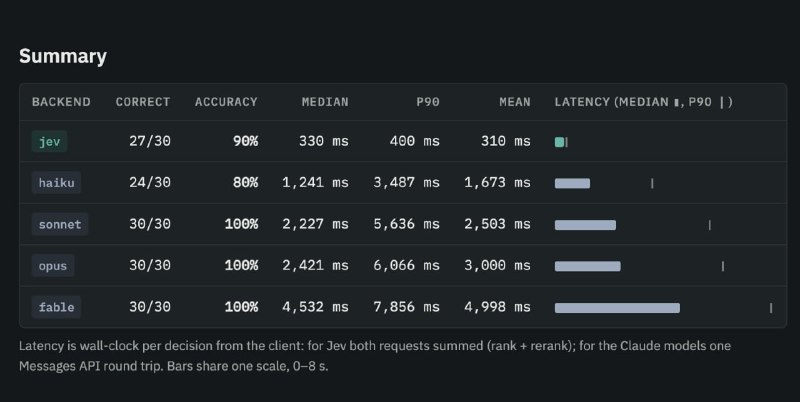Click the Summary heading
The image size is (800, 402).
coord(63,56)
